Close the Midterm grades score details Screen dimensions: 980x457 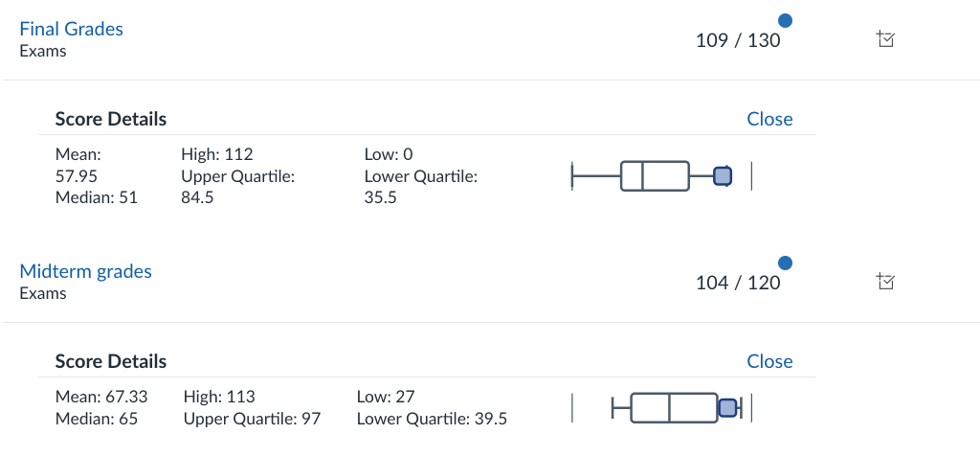pos(769,361)
